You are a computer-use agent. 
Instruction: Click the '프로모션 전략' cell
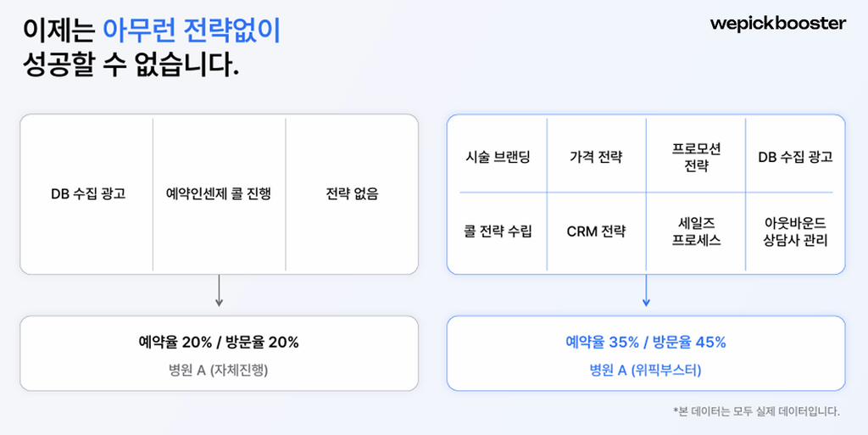[696, 157]
